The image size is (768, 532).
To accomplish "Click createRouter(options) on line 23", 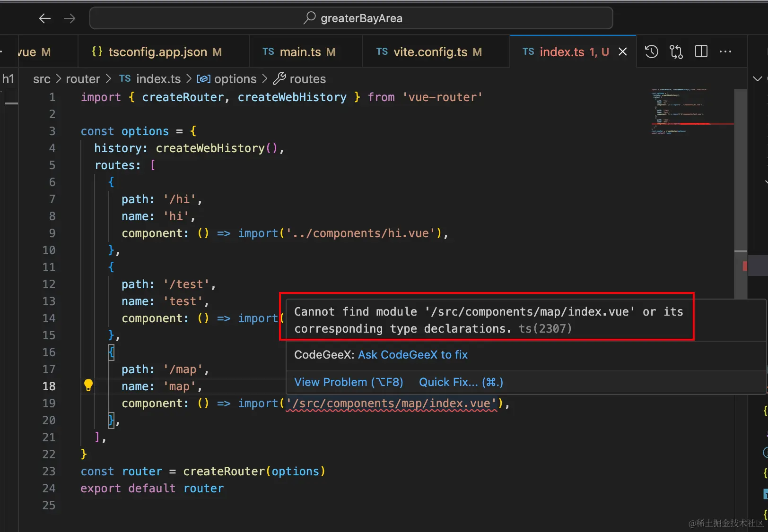I will click(254, 472).
